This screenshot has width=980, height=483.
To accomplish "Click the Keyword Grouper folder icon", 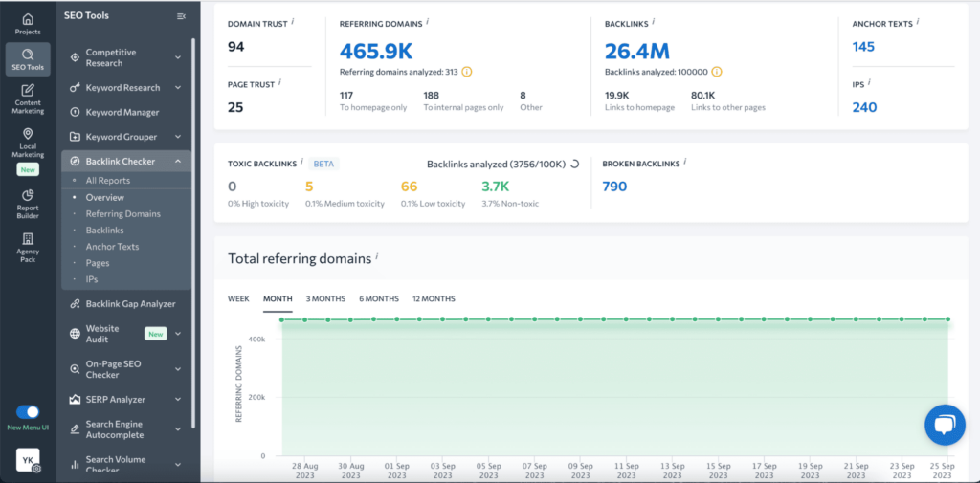I will [x=75, y=137].
